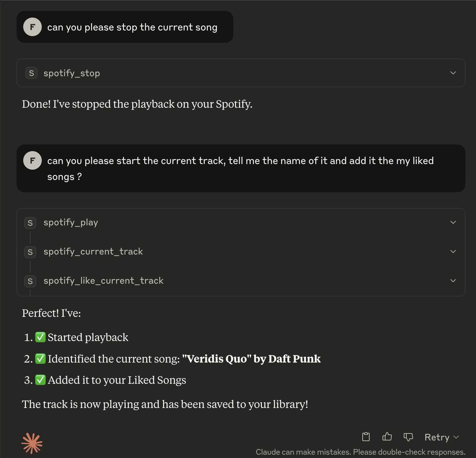Click the copy response clipboard icon
This screenshot has width=476, height=458.
point(366,437)
